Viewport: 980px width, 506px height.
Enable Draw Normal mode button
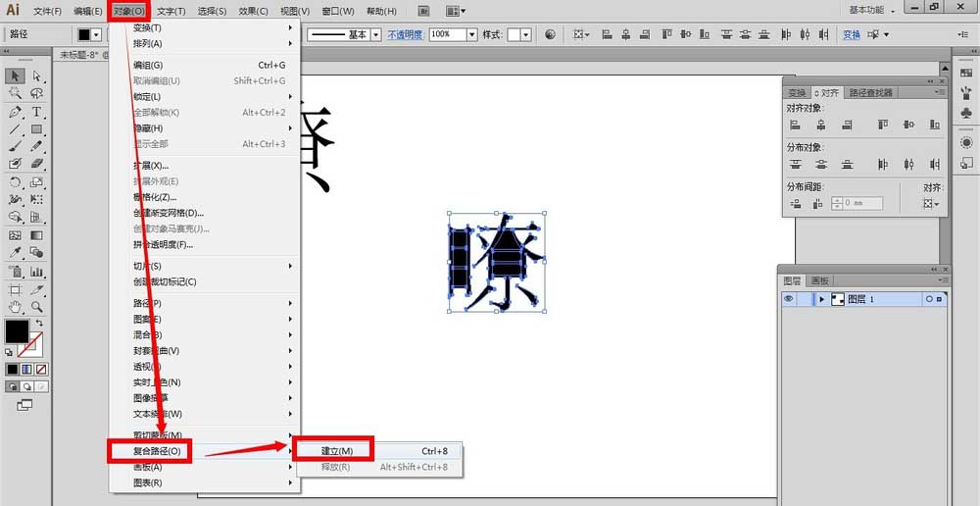click(13, 386)
